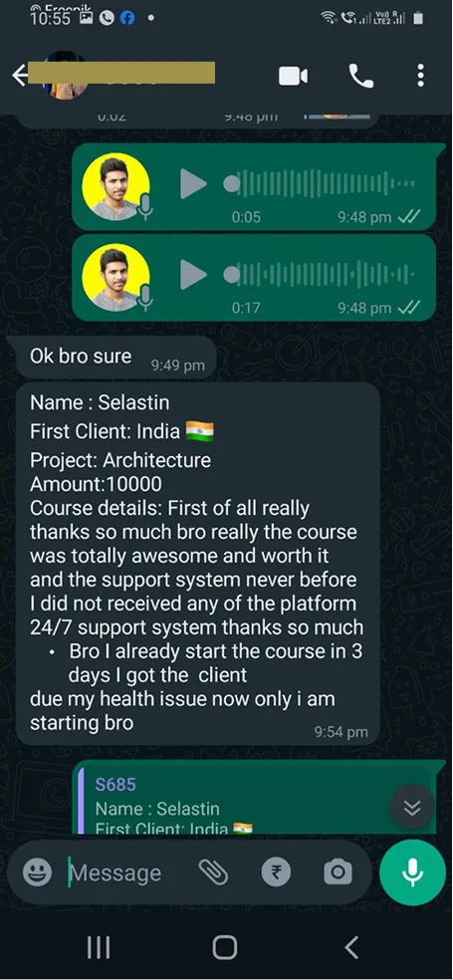Focus the Message input field
The height and width of the screenshot is (980, 453).
[121, 872]
